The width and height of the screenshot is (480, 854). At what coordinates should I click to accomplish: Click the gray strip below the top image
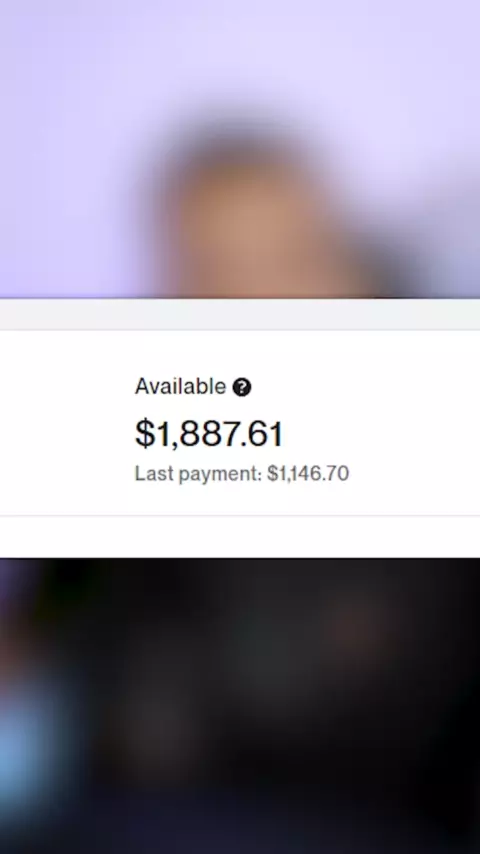[x=240, y=314]
